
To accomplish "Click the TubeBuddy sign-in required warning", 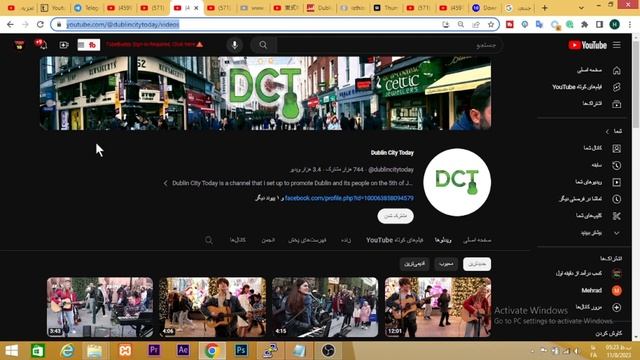I will pyautogui.click(x=155, y=44).
